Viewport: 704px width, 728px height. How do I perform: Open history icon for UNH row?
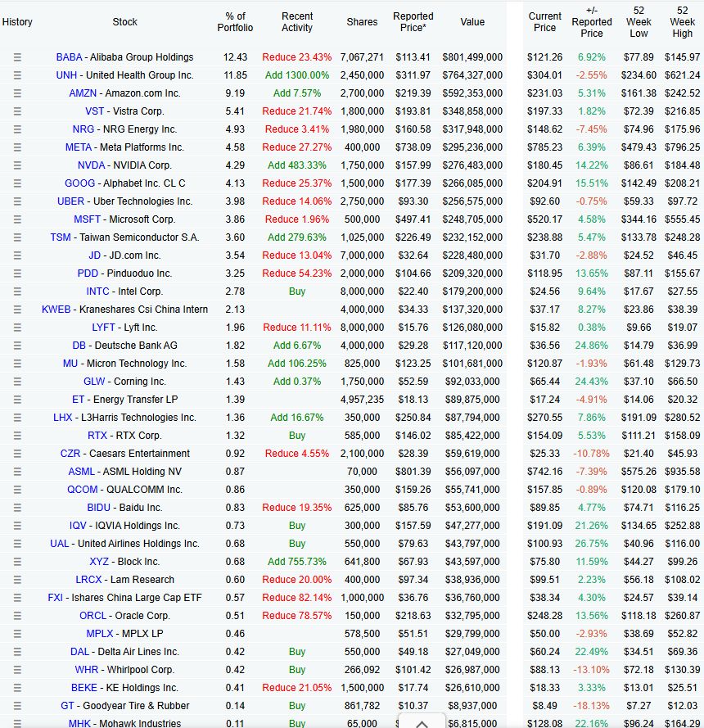pos(18,75)
